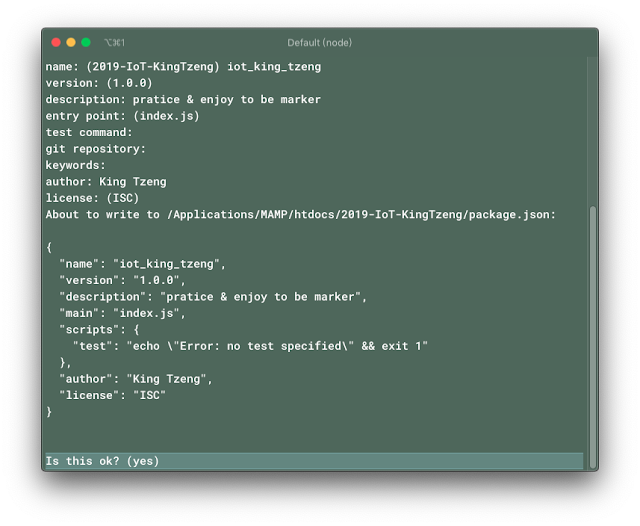Click the 'entry point: (index.js)' line

click(x=122, y=116)
